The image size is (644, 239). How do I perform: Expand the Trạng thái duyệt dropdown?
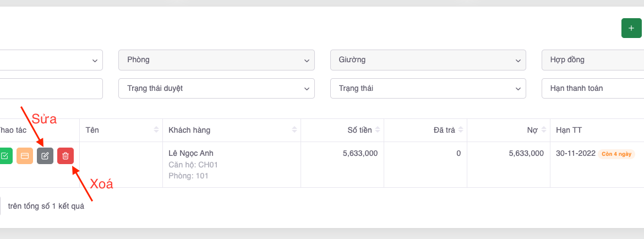tap(216, 88)
